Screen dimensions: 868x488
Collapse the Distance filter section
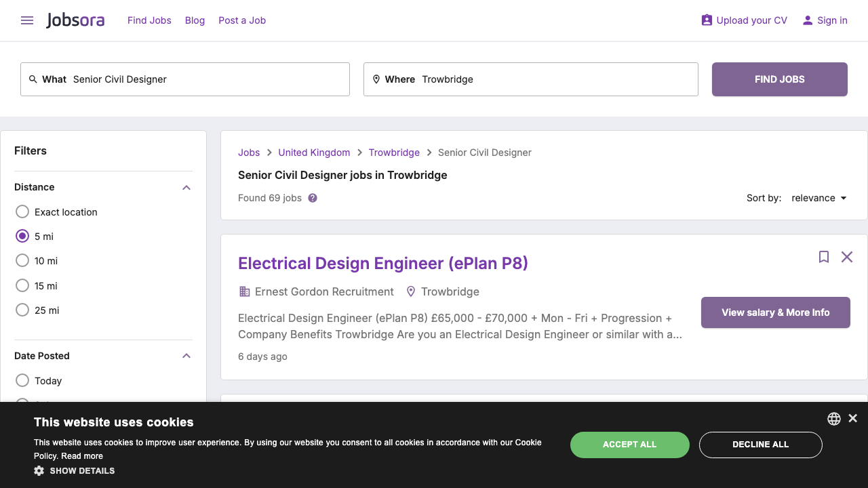(186, 187)
